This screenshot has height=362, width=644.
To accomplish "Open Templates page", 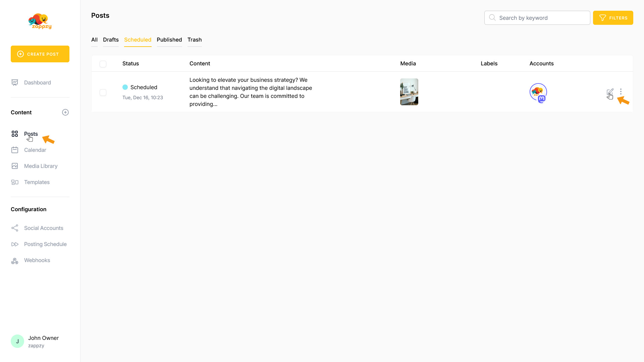I will pyautogui.click(x=37, y=182).
